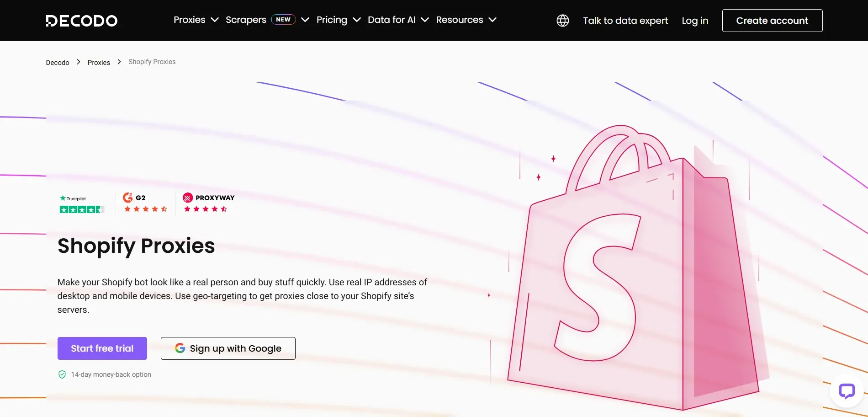This screenshot has width=868, height=417.
Task: Click the hero paragraph about Shopify bots
Action: [242, 296]
